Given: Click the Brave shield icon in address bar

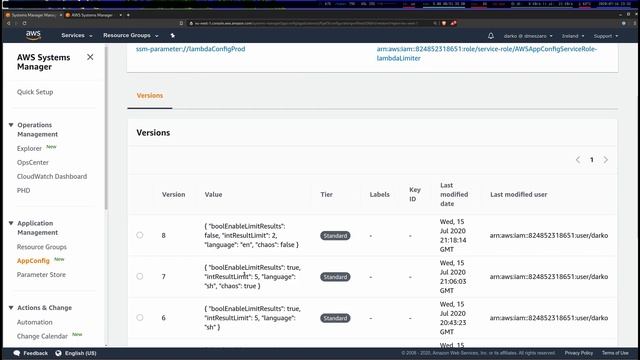Looking at the screenshot, I should (444, 23).
